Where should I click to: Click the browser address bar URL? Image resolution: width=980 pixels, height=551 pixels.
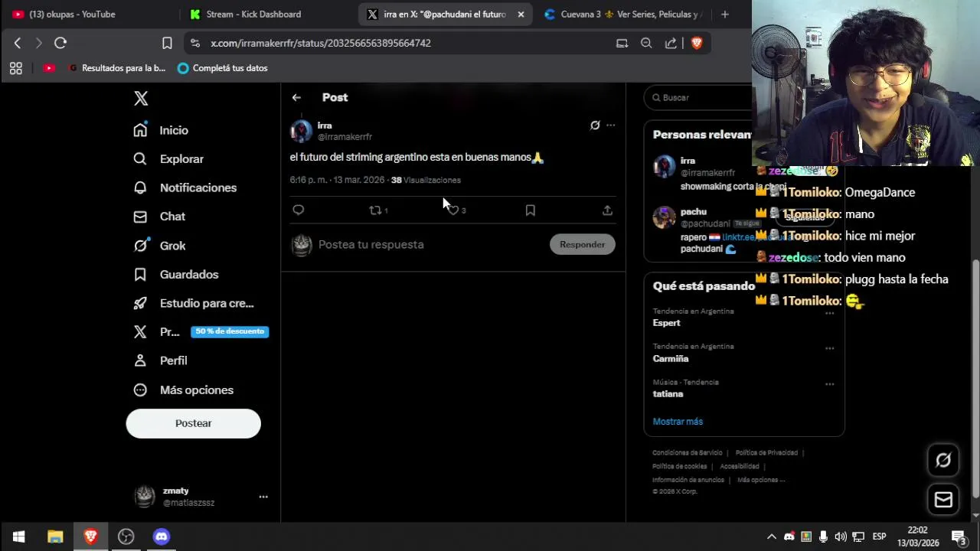[x=321, y=43]
